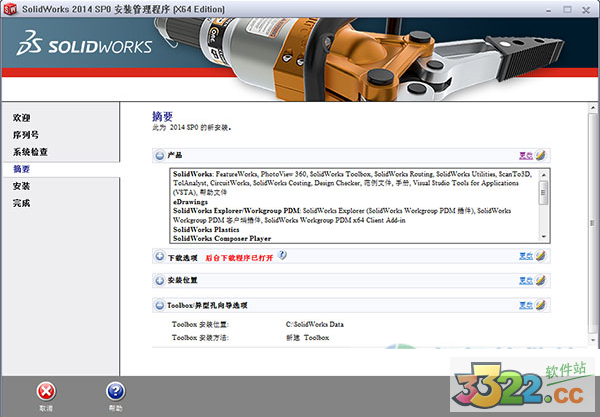Click the SolidWorks Plastics product entry
This screenshot has height=417, width=600.
206,230
